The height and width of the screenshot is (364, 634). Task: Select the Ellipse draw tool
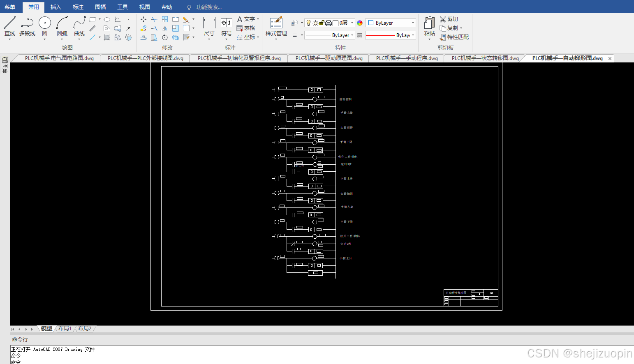pyautogui.click(x=107, y=19)
